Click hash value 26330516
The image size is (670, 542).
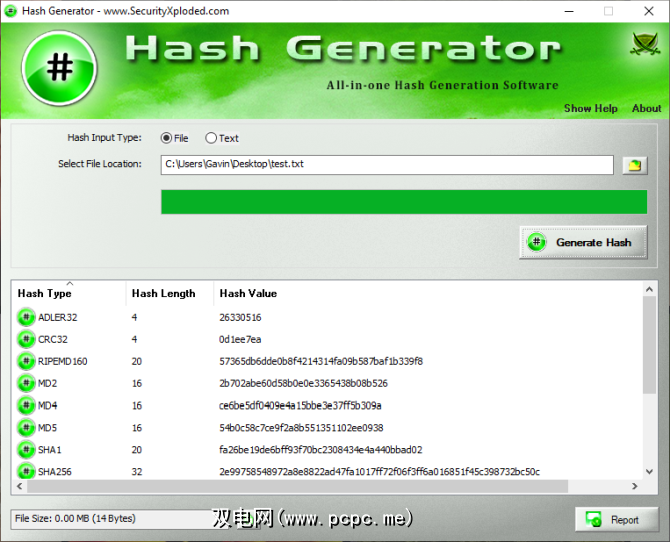(240, 317)
